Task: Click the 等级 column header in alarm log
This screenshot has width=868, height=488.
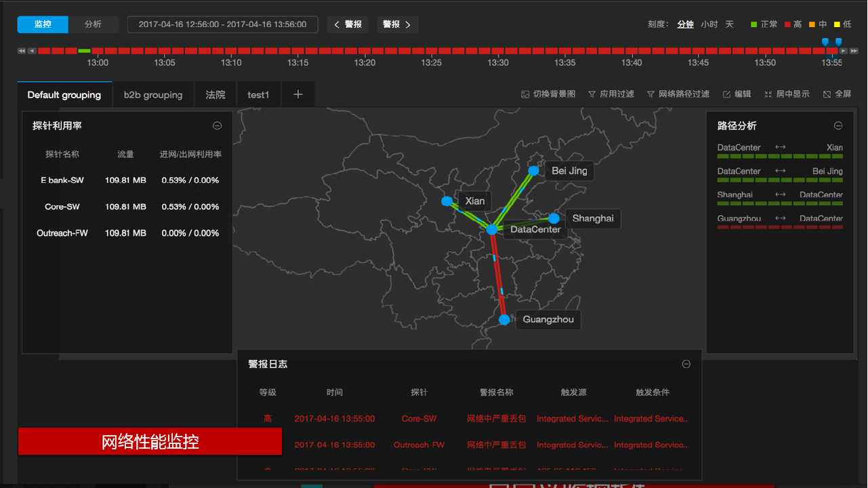Action: [268, 392]
